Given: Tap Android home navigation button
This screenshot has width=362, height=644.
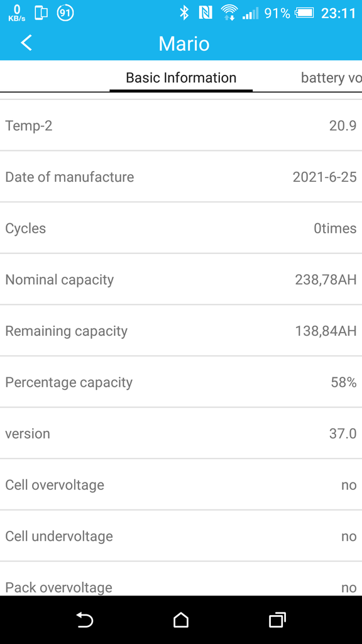Looking at the screenshot, I should 180,619.
